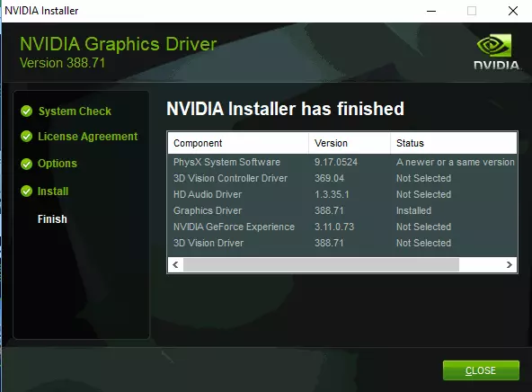
Task: Click the Install step green checkmark icon
Action: (x=26, y=192)
